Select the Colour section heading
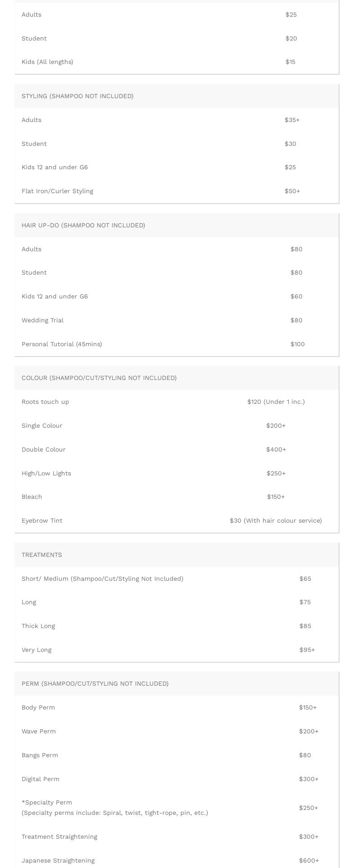 coord(99,378)
